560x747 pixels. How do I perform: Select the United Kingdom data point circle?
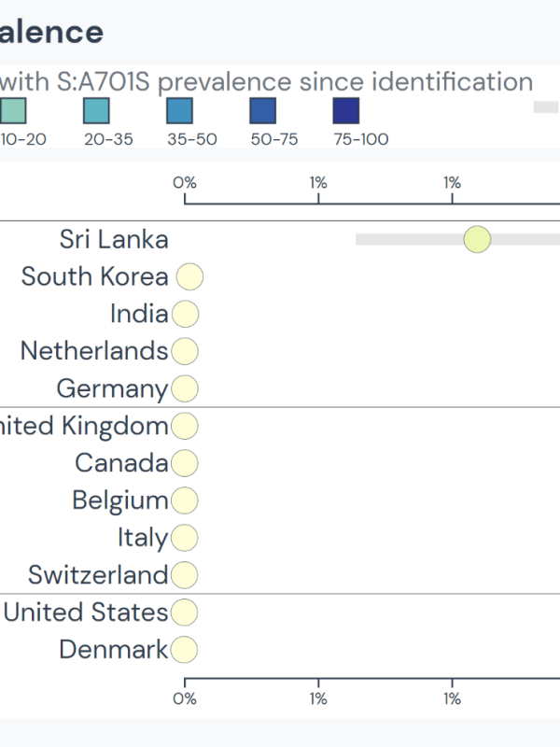point(185,426)
